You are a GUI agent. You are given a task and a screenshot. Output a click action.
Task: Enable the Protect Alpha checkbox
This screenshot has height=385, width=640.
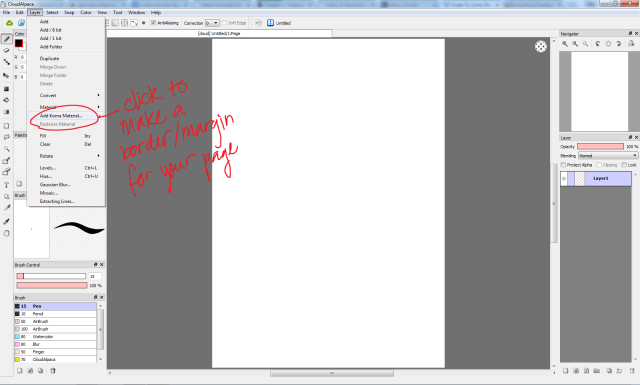pos(563,165)
